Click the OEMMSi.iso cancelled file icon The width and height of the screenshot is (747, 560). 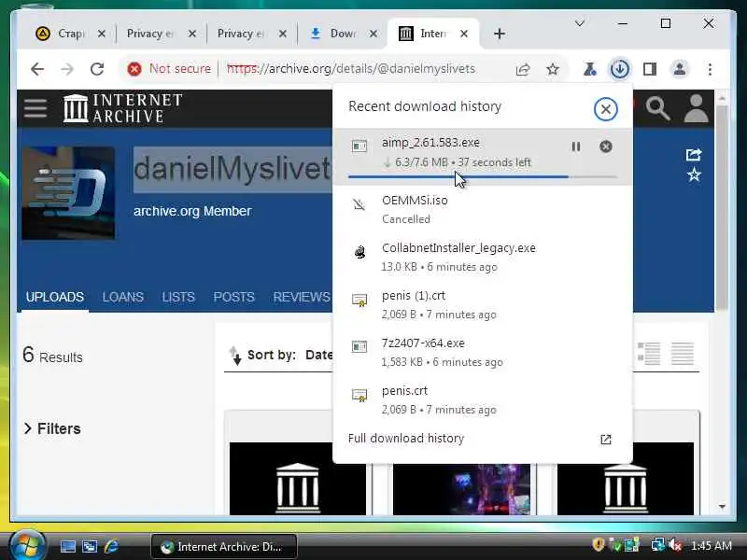click(x=359, y=204)
